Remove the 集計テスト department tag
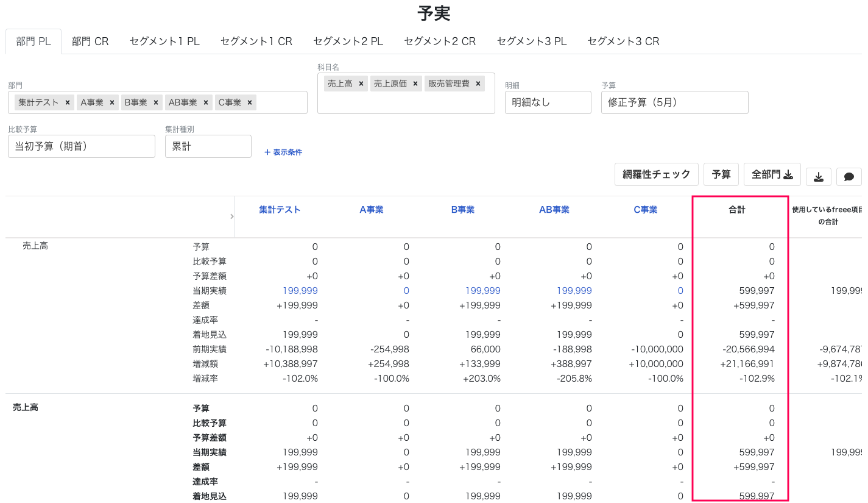This screenshot has width=868, height=503. (67, 102)
